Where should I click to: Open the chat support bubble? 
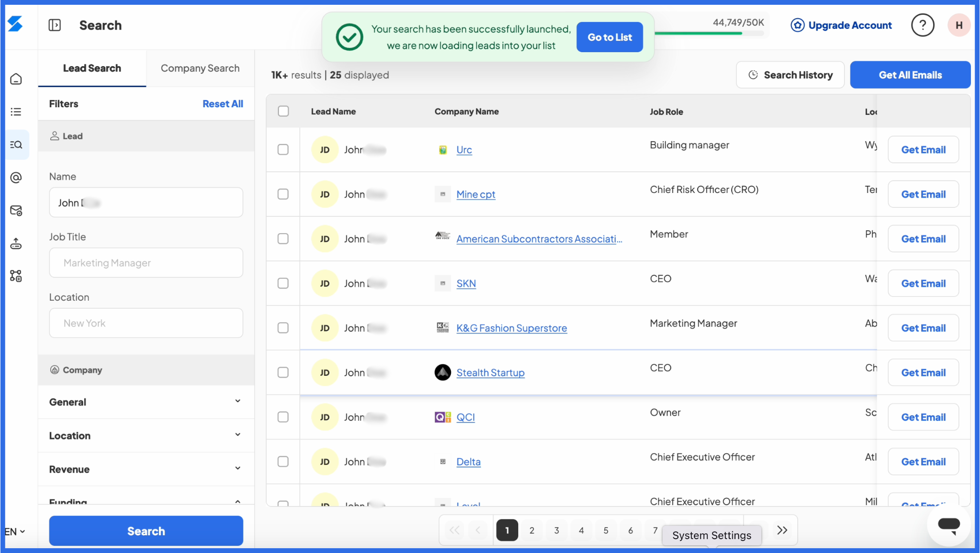pyautogui.click(x=949, y=525)
